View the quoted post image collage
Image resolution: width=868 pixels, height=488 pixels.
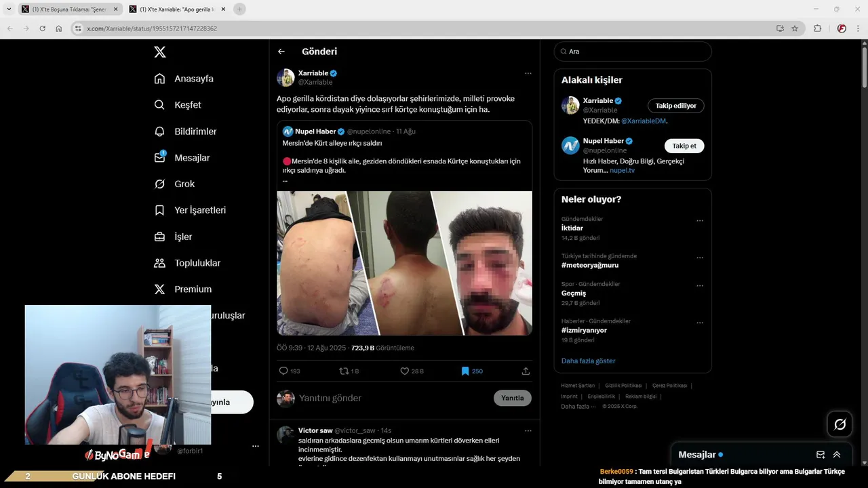point(404,263)
